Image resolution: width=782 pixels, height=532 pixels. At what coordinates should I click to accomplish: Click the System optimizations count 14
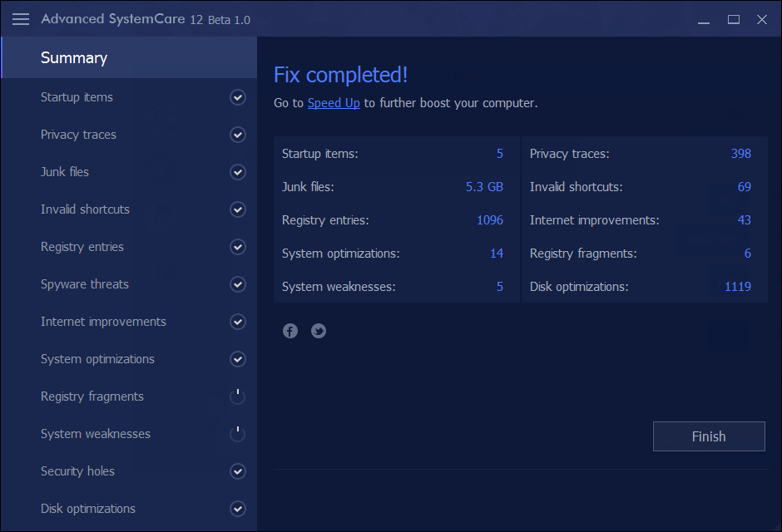point(496,254)
